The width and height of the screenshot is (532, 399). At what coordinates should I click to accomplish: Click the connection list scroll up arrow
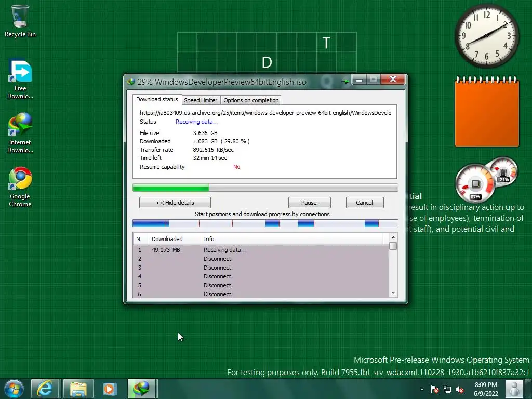393,237
